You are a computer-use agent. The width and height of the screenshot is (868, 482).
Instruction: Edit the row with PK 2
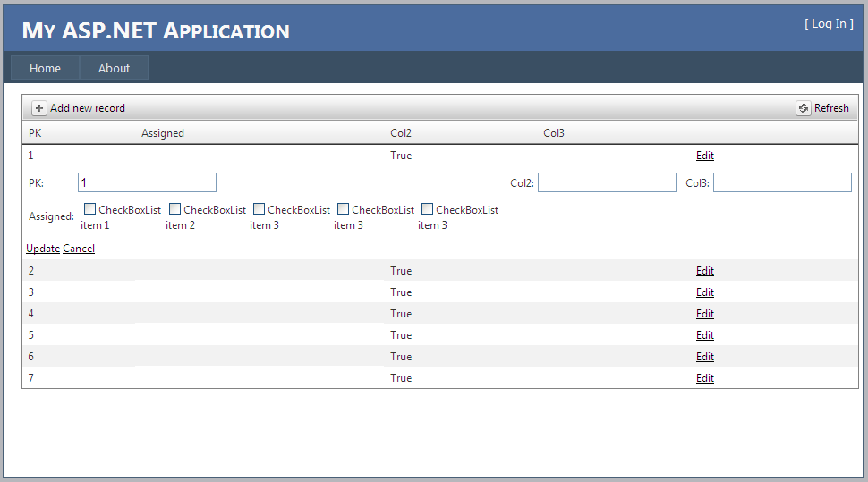pyautogui.click(x=705, y=271)
